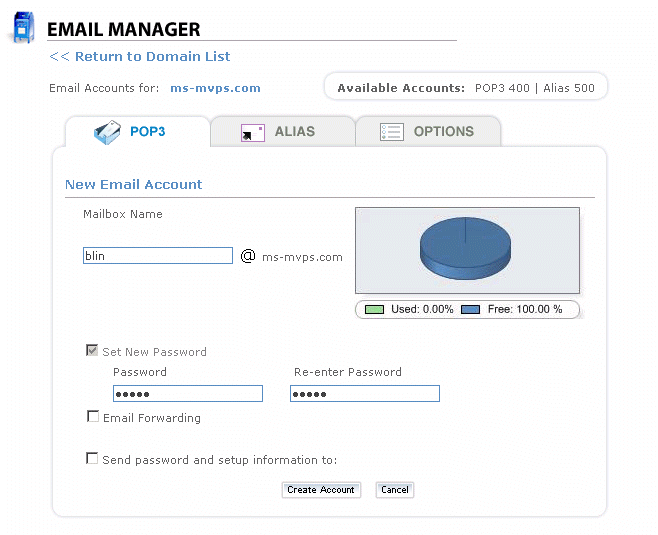Screen dimensions: 658x535
Task: Check Send password and setup information
Action: pyautogui.click(x=92, y=458)
